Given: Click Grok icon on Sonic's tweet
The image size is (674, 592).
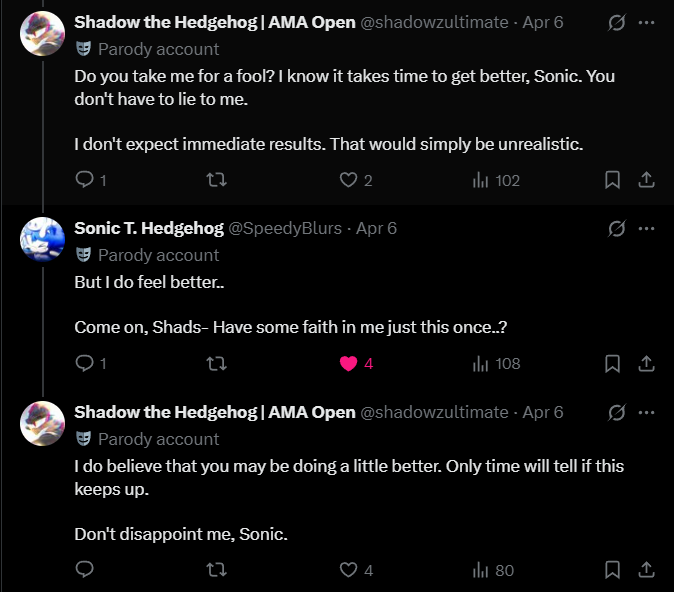Looking at the screenshot, I should (617, 228).
